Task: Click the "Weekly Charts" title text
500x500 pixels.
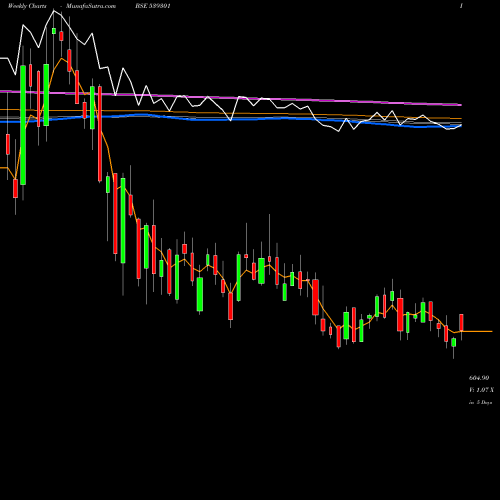Action: coord(27,6)
